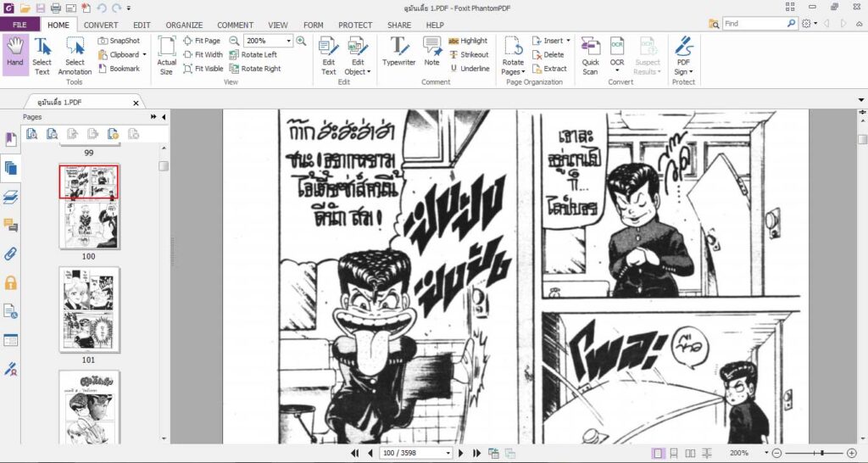Click the zoom out minus button
The width and height of the screenshot is (868, 463).
776,453
